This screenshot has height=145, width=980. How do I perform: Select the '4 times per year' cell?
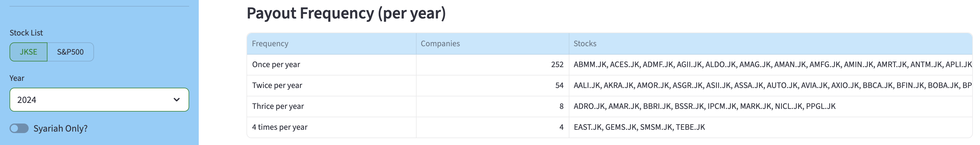click(x=280, y=127)
